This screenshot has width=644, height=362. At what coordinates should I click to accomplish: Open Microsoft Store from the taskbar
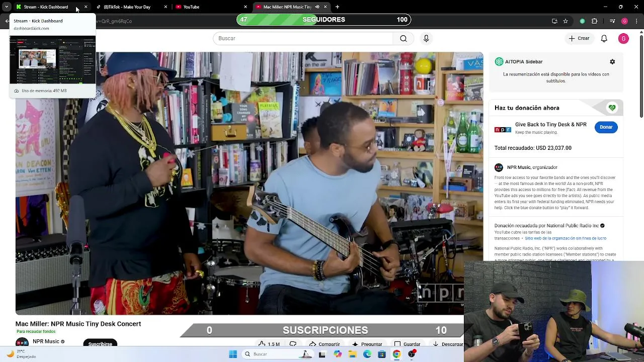[382, 354]
